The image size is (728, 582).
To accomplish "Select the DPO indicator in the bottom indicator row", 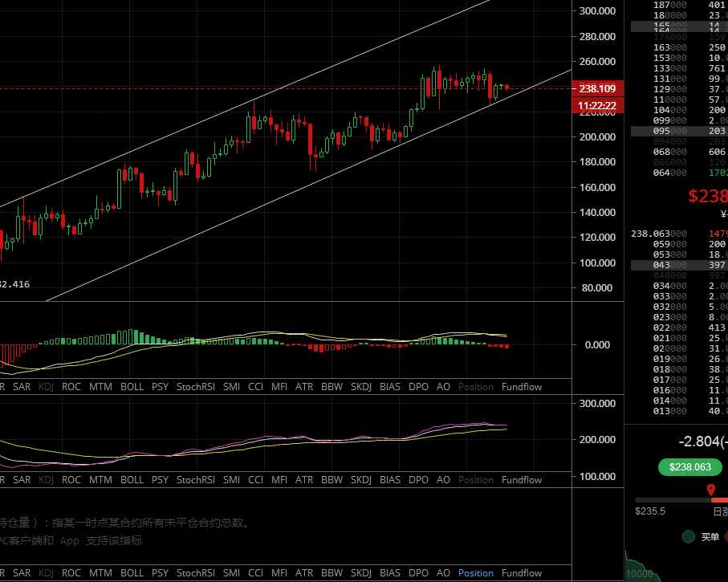I will coord(418,573).
